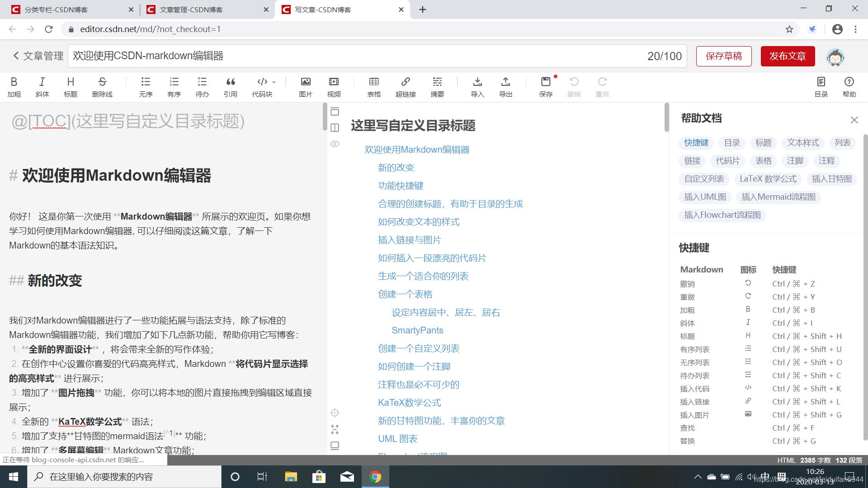The height and width of the screenshot is (488, 868).
Task: Open TOC link SmartyPants
Action: coord(417,330)
